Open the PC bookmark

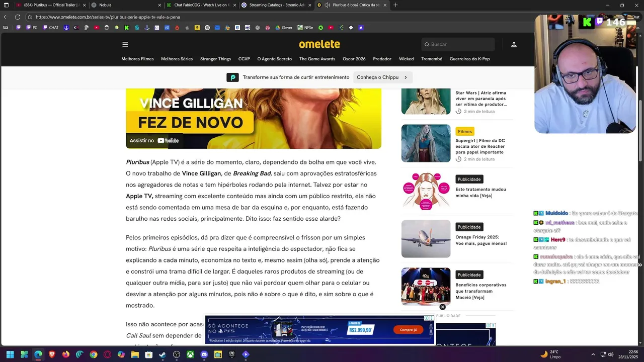click(31, 28)
